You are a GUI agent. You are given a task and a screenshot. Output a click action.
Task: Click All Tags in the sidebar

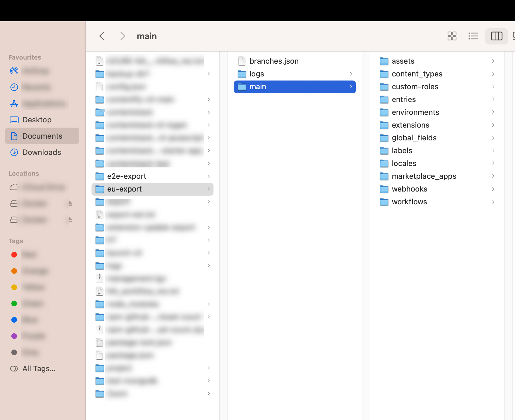(x=39, y=368)
